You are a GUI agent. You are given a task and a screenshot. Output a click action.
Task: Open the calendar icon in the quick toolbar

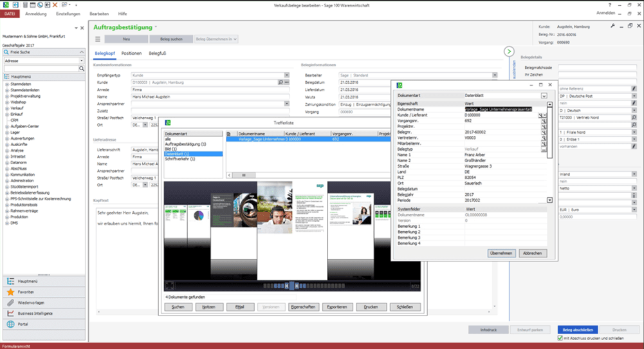pos(32,5)
